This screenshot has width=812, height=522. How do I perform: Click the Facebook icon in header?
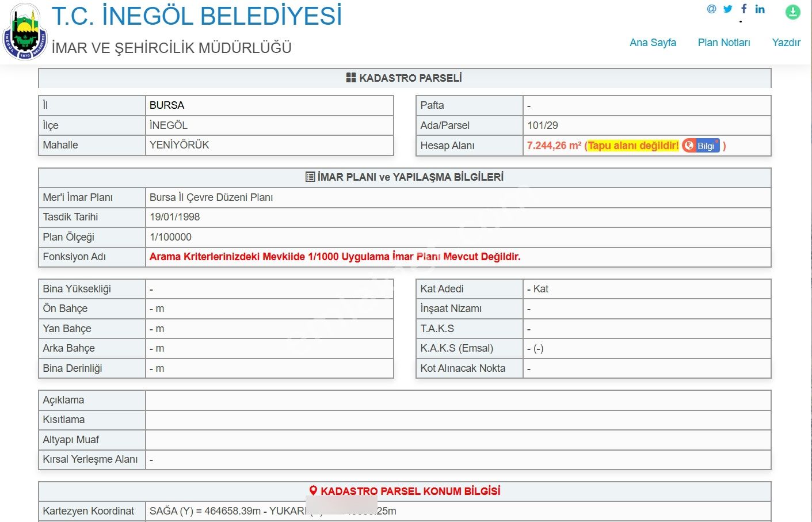pos(744,9)
